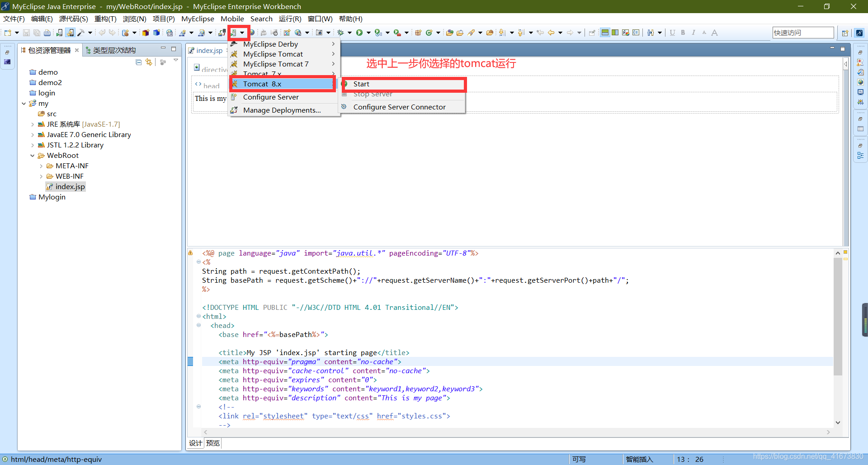Click the green Run button icon
Screen dimensions: 868x465
point(359,33)
